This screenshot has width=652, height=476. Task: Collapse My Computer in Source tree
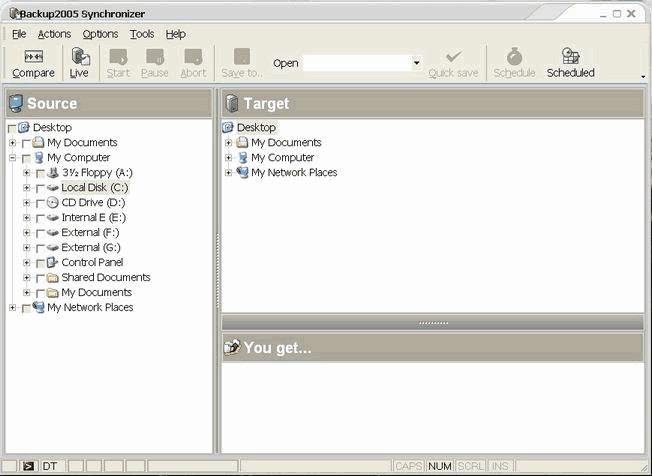tap(12, 158)
